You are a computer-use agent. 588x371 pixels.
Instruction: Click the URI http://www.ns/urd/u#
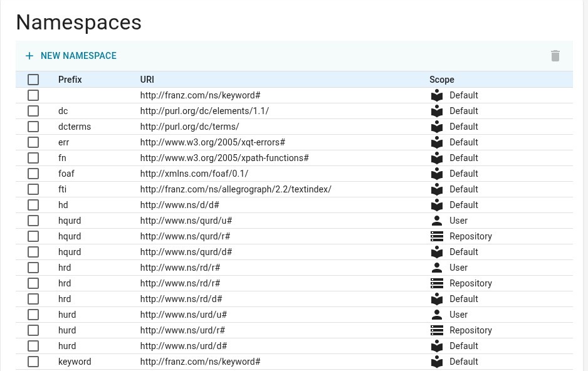pyautogui.click(x=184, y=315)
